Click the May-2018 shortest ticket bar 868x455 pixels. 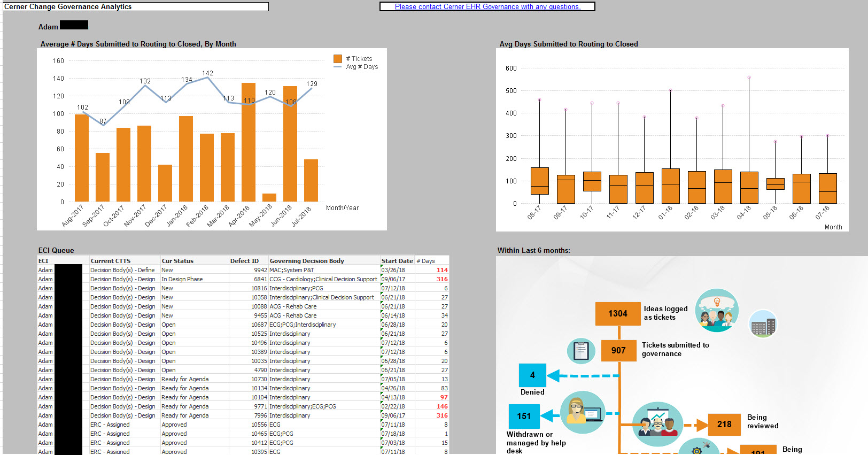point(269,197)
